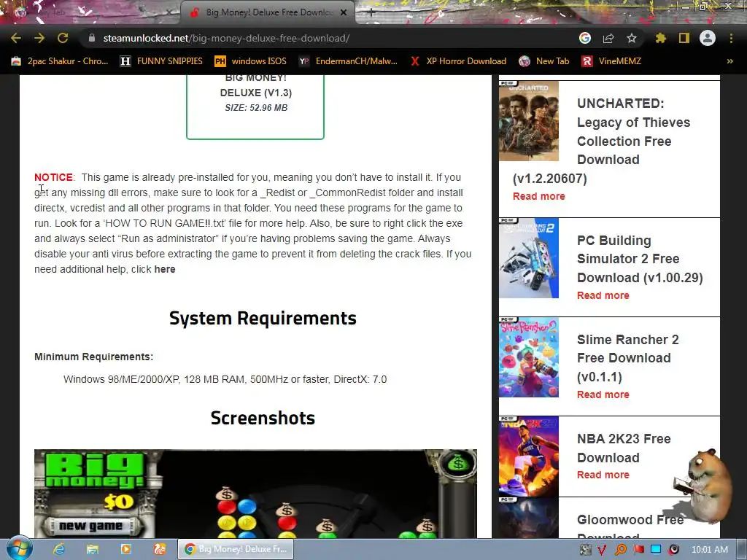Click the browser forward arrow
Viewport: 747px width, 560px height.
pyautogui.click(x=39, y=38)
